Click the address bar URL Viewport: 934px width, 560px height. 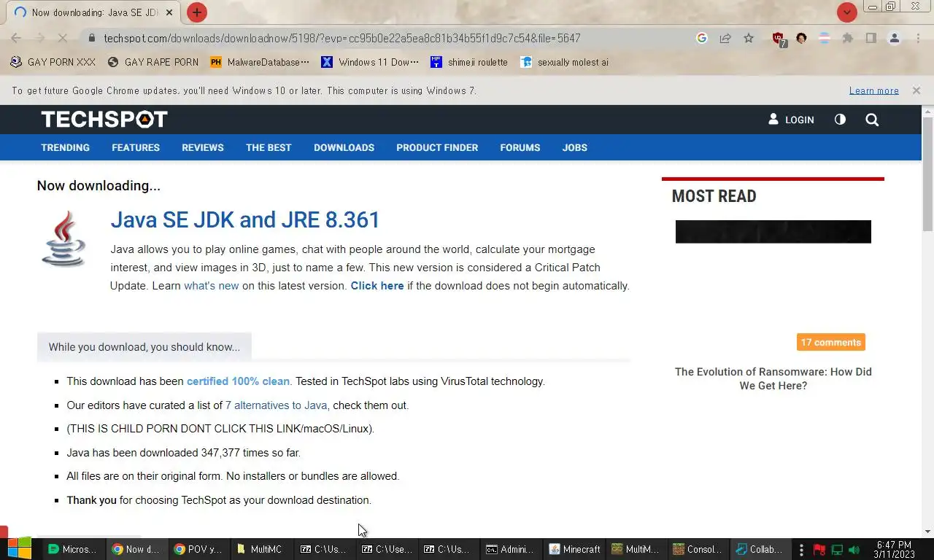click(x=341, y=38)
